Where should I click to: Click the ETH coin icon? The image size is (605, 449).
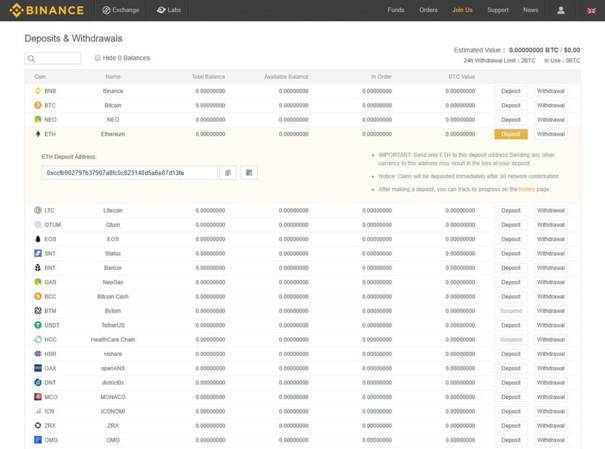point(38,134)
